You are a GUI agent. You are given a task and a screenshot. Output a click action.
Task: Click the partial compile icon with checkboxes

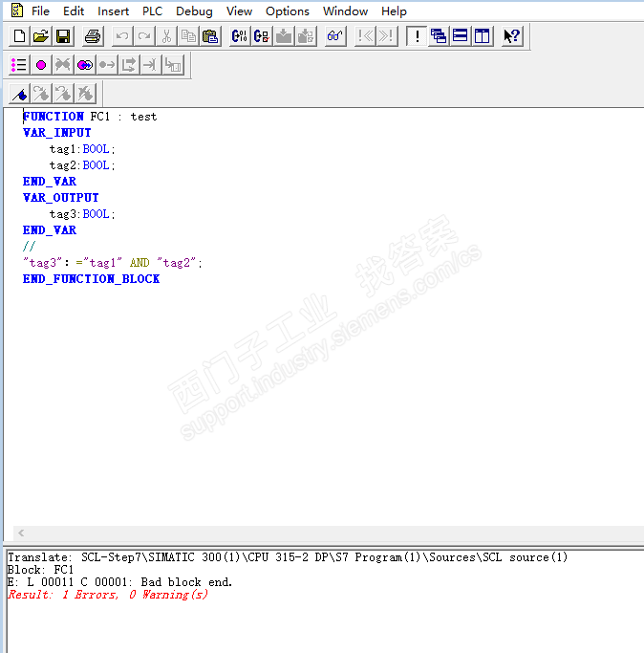[x=262, y=36]
